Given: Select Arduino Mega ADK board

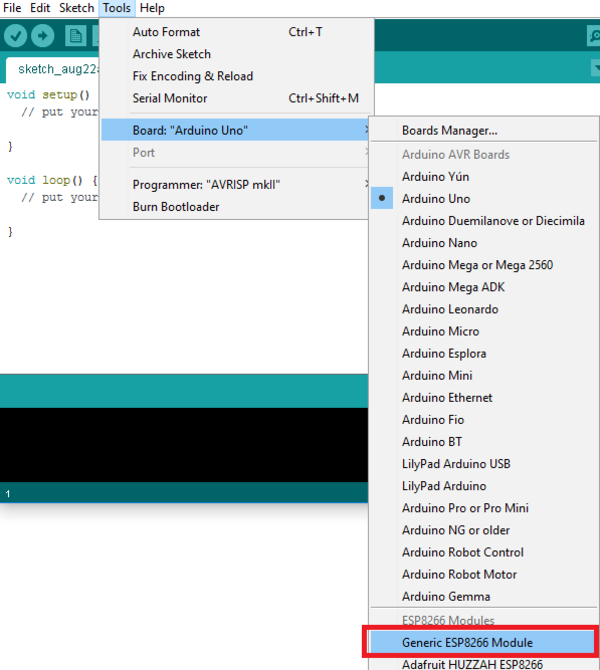Looking at the screenshot, I should coord(484,287).
